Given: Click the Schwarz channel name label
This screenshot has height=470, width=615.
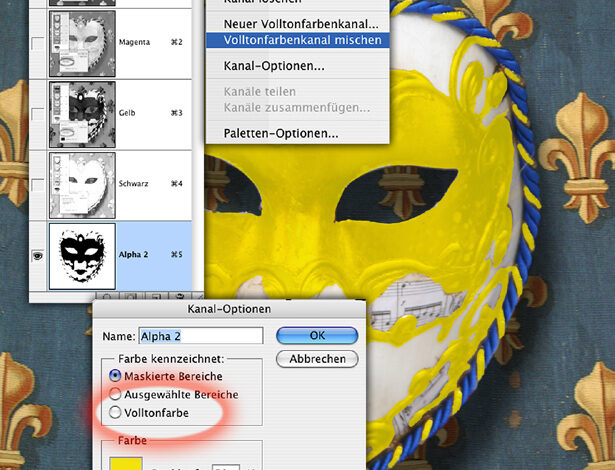Looking at the screenshot, I should click(x=133, y=183).
